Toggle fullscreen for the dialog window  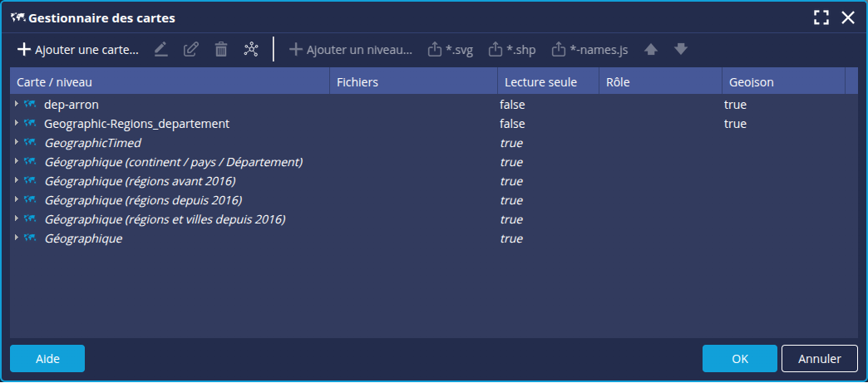click(x=821, y=17)
